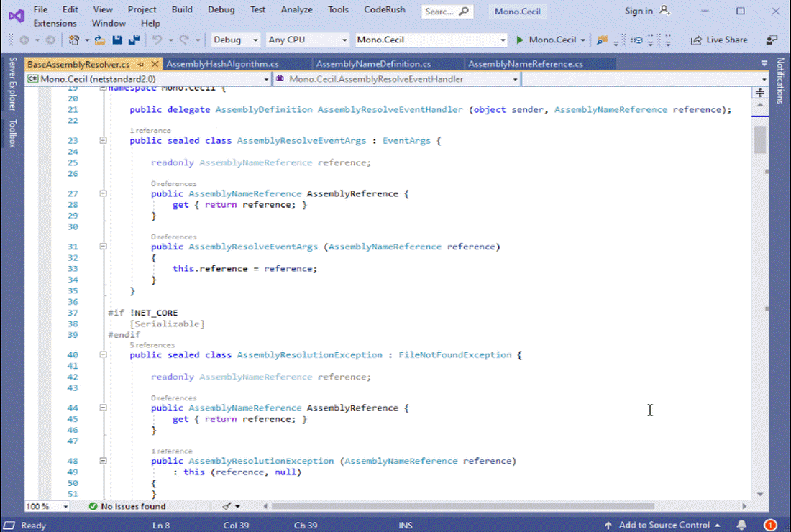Open the Any CPU platform dropdown
Viewport: 791px width, 532px height.
307,40
